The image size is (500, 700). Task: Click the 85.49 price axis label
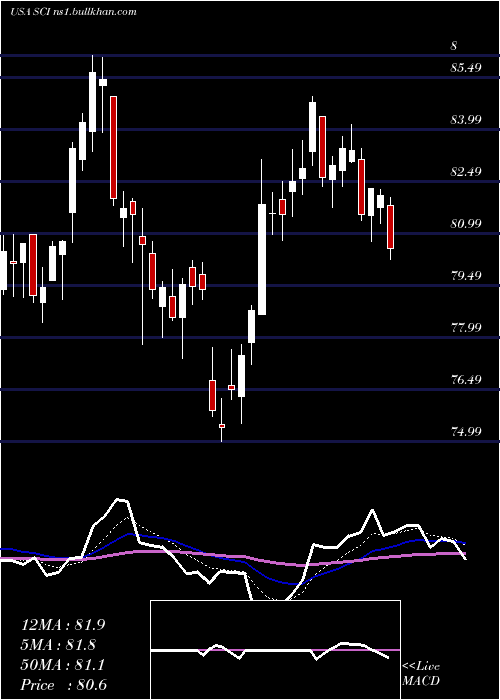466,68
